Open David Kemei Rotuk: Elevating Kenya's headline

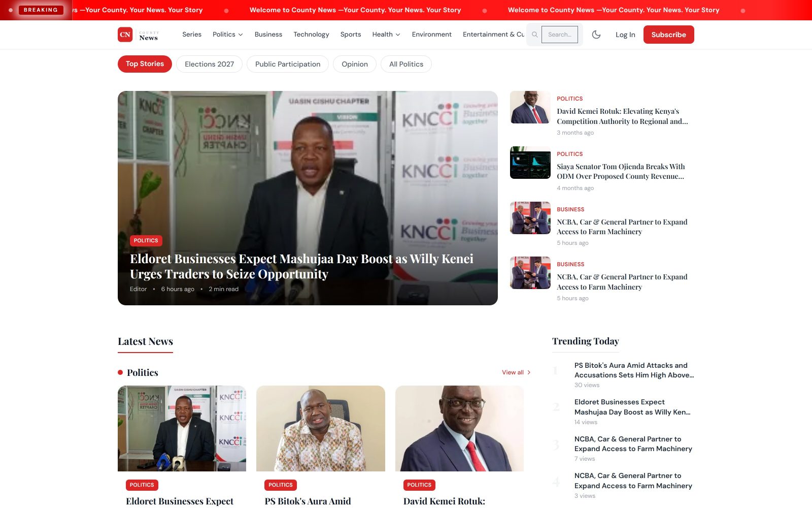point(622,116)
